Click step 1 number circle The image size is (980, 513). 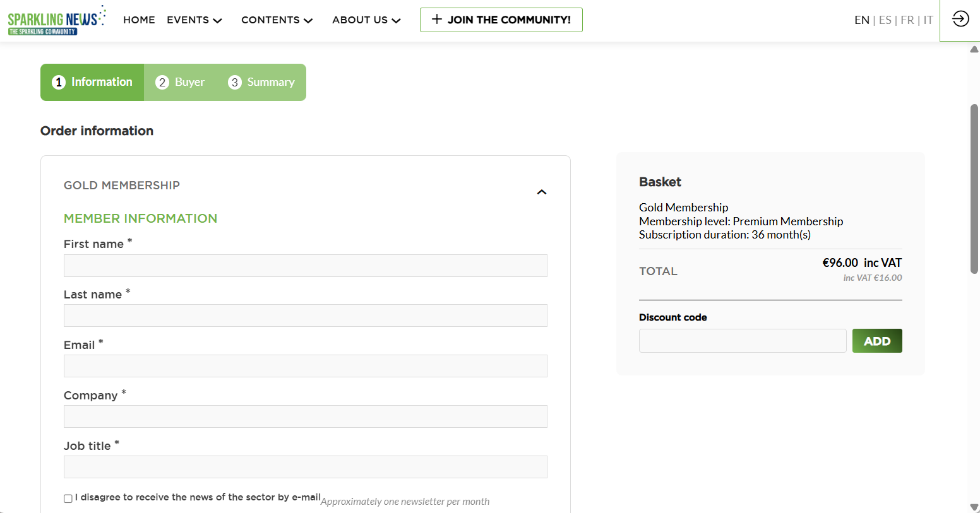59,83
